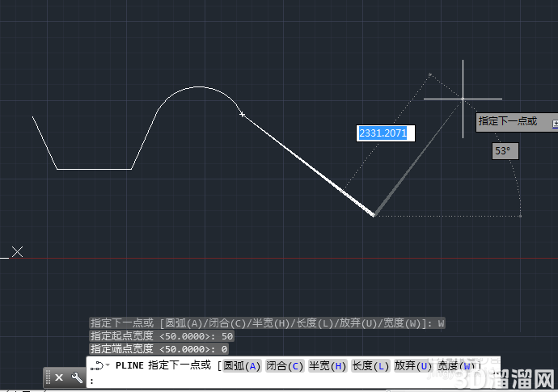Close the command line panel
The image size is (558, 392).
59,377
